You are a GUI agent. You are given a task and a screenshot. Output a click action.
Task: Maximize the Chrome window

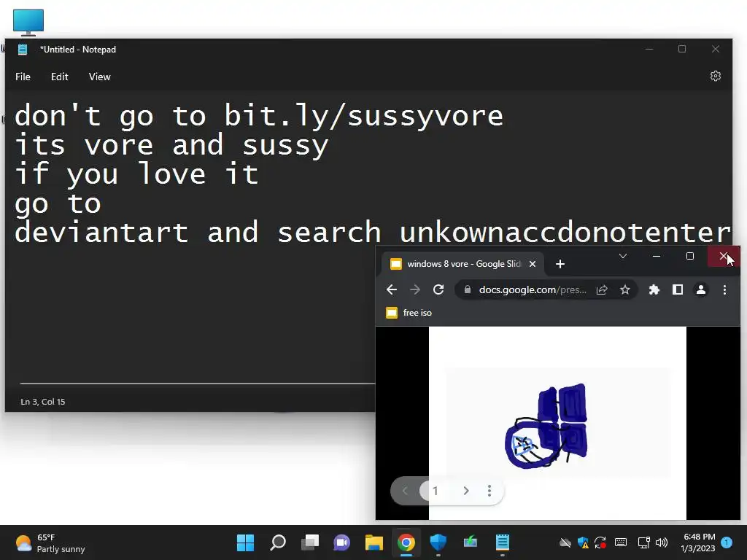[690, 256]
